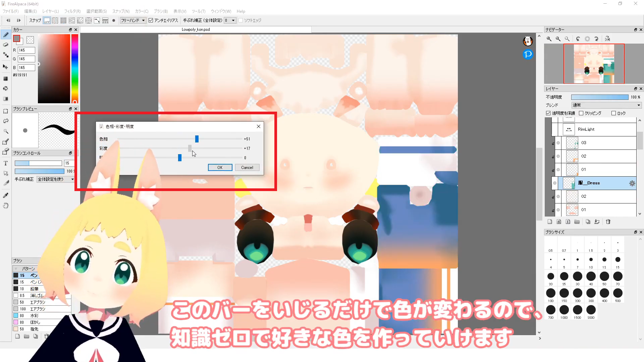This screenshot has height=362, width=644.
Task: Rotate canvas left in navigator
Action: point(578,39)
